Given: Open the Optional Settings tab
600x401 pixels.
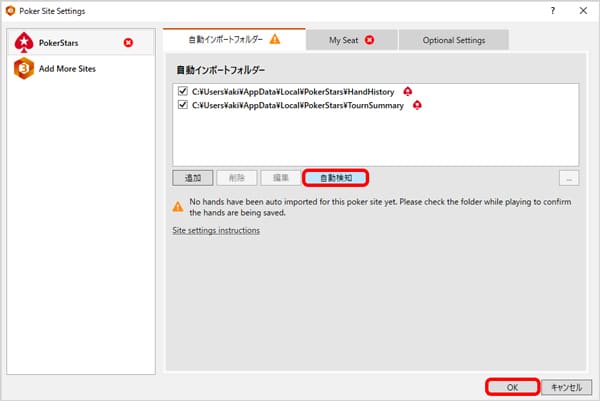Looking at the screenshot, I should pyautogui.click(x=452, y=40).
